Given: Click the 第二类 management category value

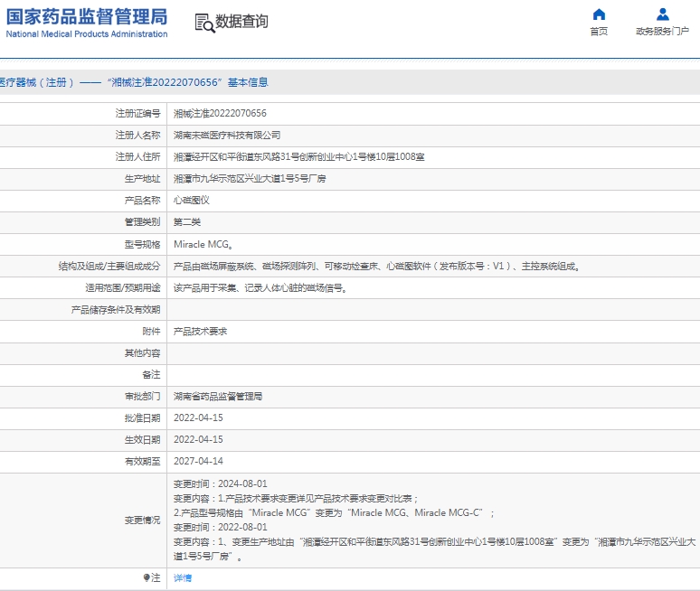Looking at the screenshot, I should [187, 222].
